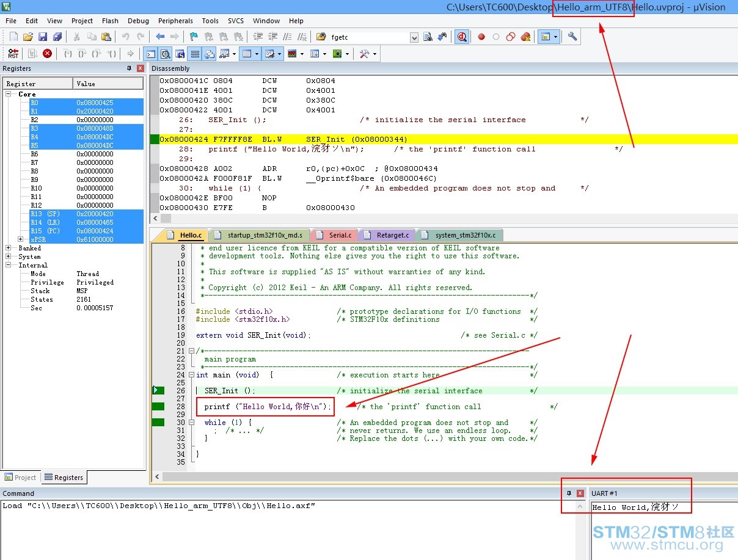The image size is (738, 560).
Task: Reset the CPU with the RST icon
Action: tap(13, 54)
